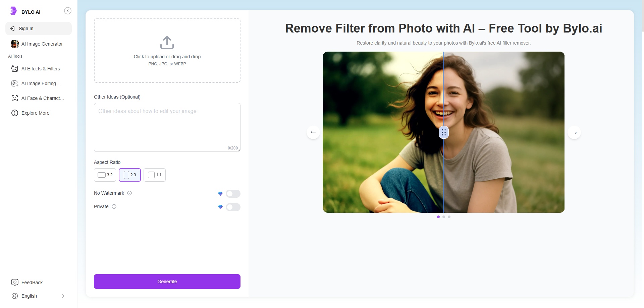
Task: Open the English language selector
Action: pyautogui.click(x=39, y=296)
